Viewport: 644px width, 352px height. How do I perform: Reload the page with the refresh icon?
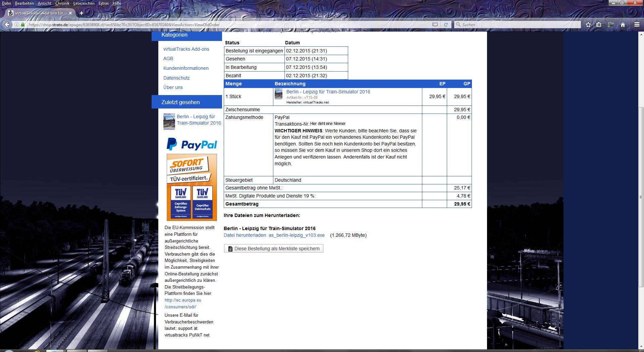tap(446, 25)
